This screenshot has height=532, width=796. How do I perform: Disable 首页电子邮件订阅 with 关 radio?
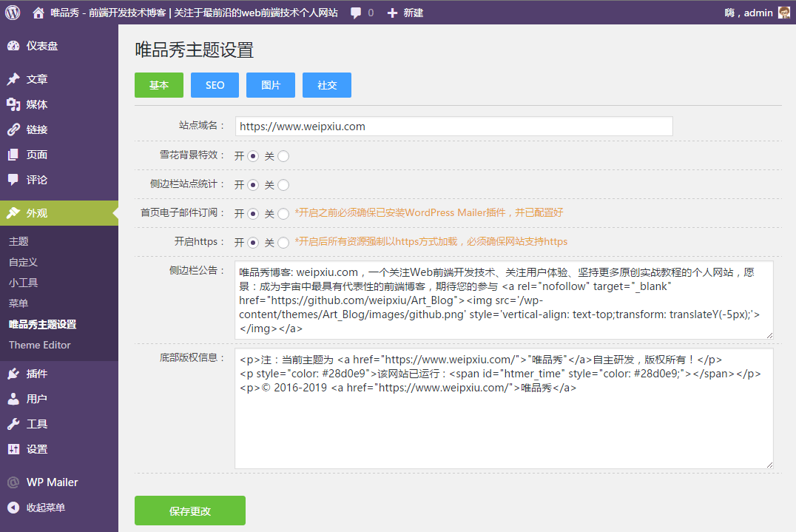(x=283, y=215)
